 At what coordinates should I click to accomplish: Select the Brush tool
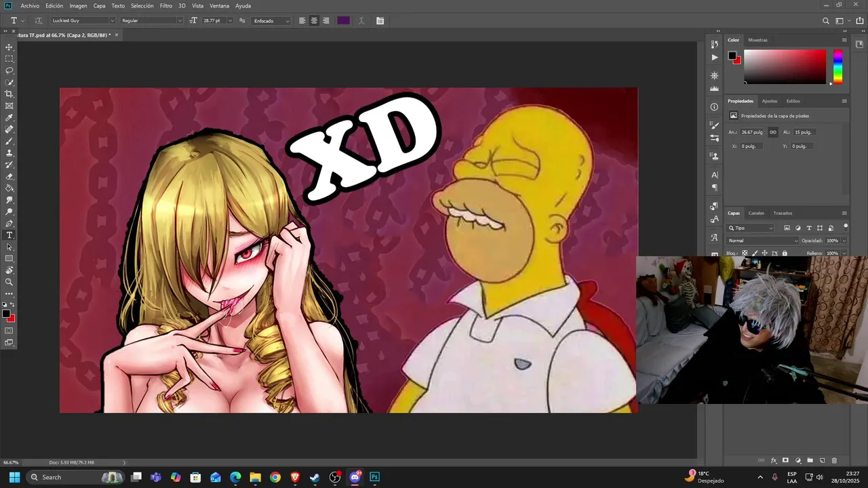(9, 141)
